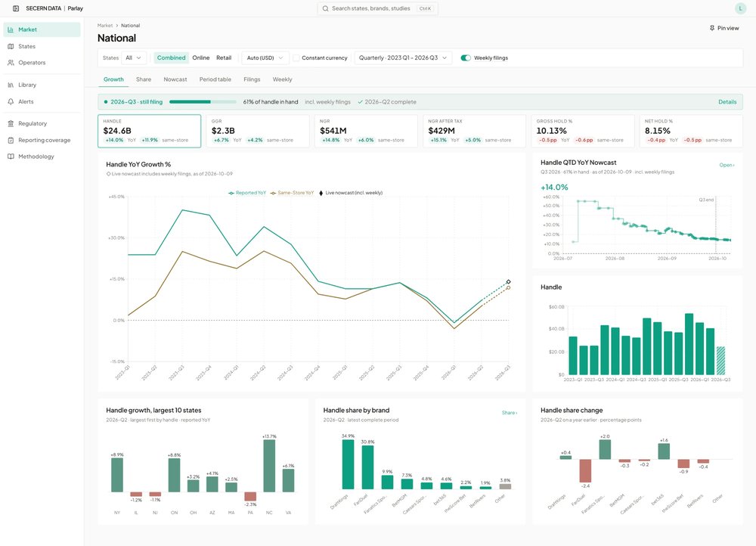Switch to the Period table tab
The image size is (756, 546).
tap(215, 79)
